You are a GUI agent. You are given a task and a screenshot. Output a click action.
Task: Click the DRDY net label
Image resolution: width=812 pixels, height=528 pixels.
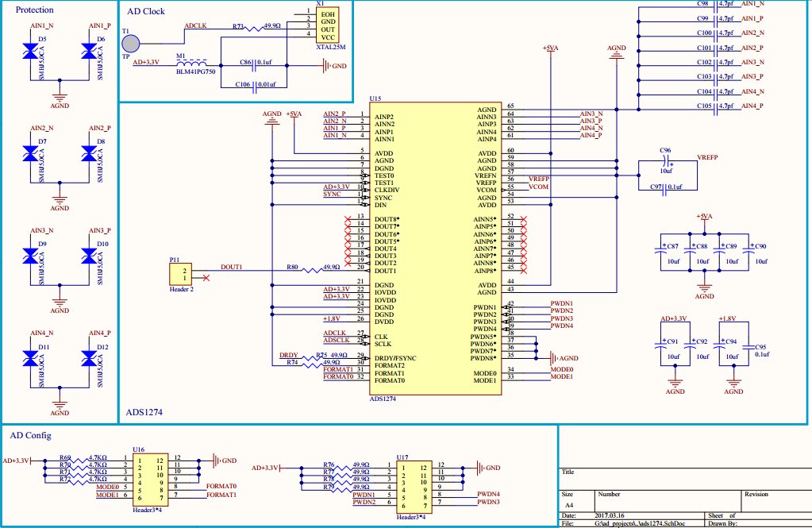coord(288,355)
